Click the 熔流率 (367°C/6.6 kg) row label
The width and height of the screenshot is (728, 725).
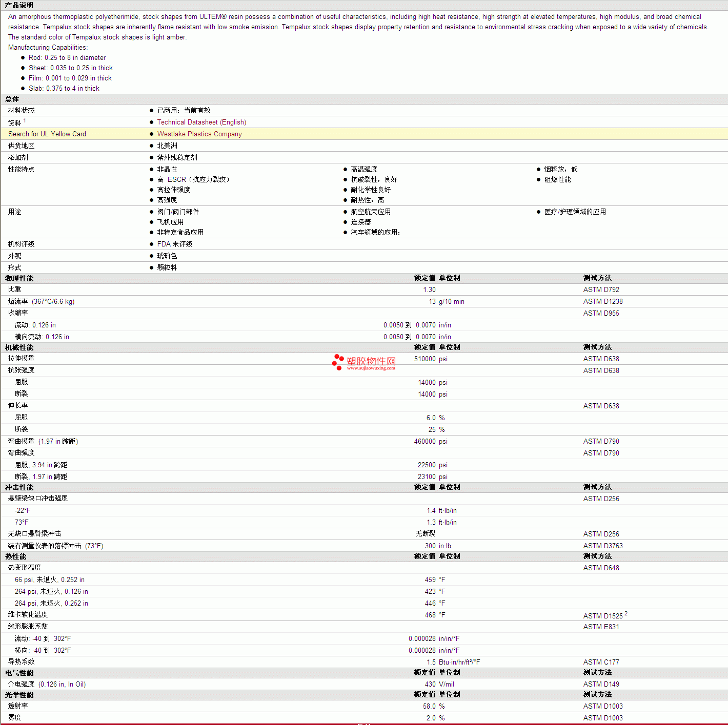click(41, 301)
